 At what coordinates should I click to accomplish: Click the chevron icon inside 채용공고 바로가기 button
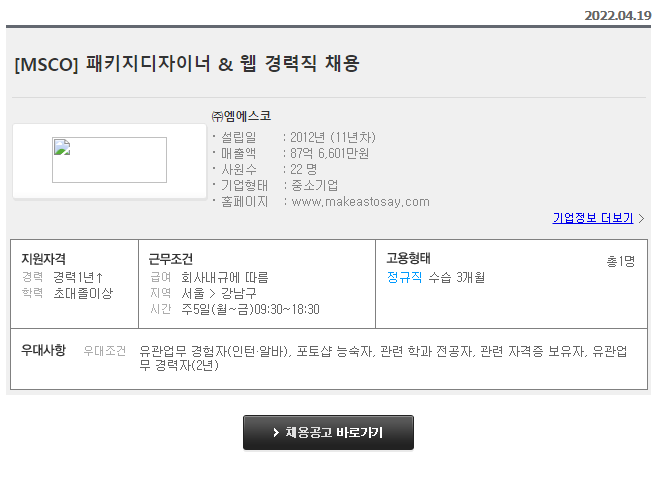[276, 433]
